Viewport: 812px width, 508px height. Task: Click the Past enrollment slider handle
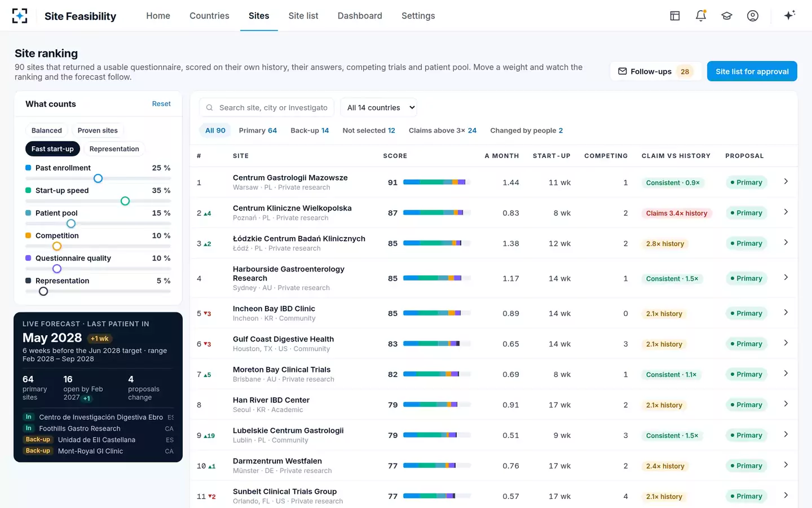click(x=98, y=178)
